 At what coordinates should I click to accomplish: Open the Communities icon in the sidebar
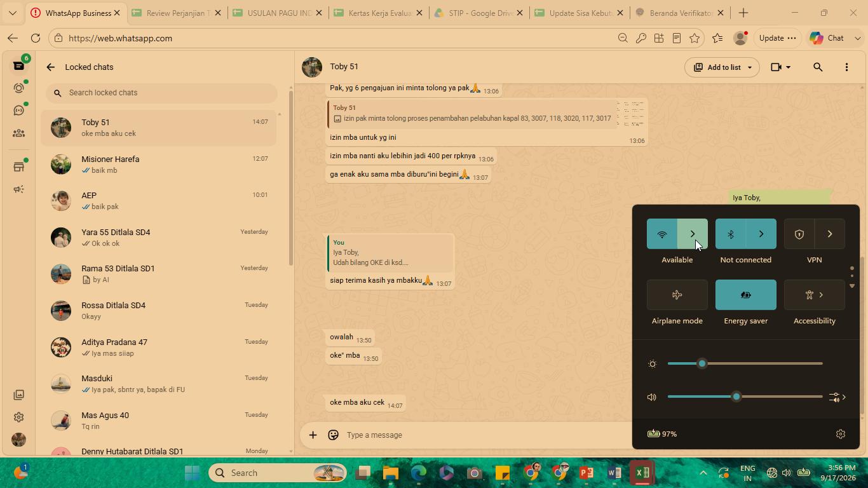18,133
